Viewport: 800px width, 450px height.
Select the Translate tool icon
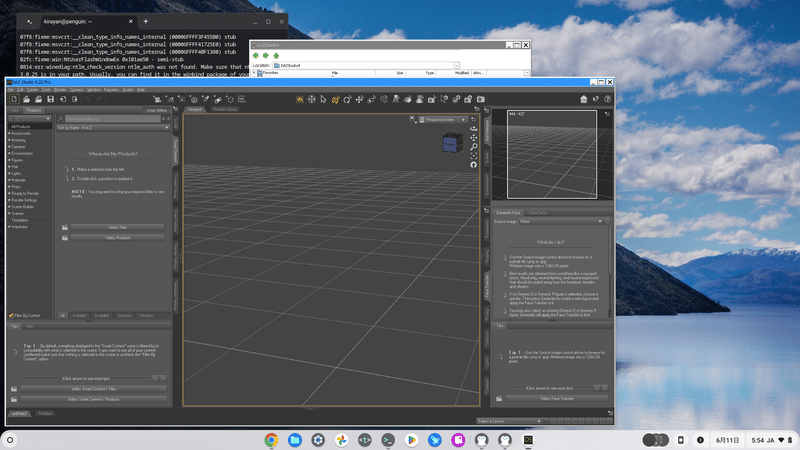coord(359,99)
